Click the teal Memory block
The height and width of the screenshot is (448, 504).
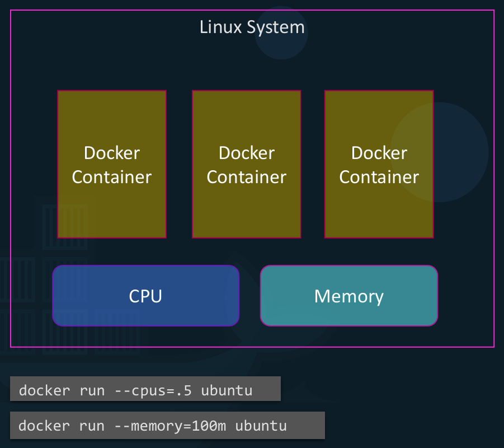click(x=348, y=296)
